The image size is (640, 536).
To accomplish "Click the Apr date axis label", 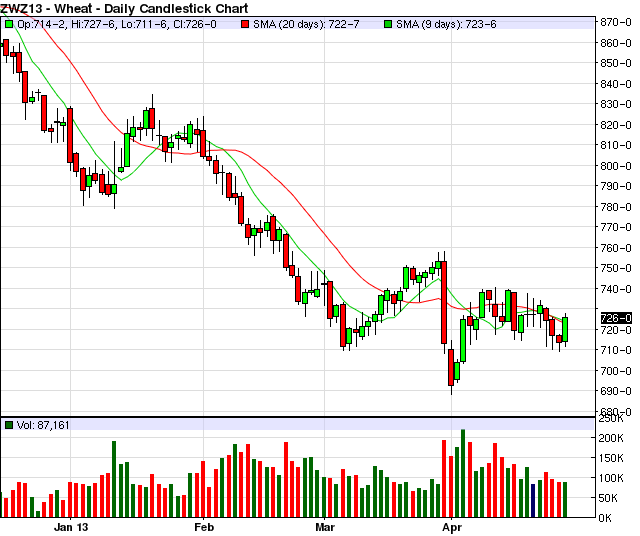I will 452,527.
